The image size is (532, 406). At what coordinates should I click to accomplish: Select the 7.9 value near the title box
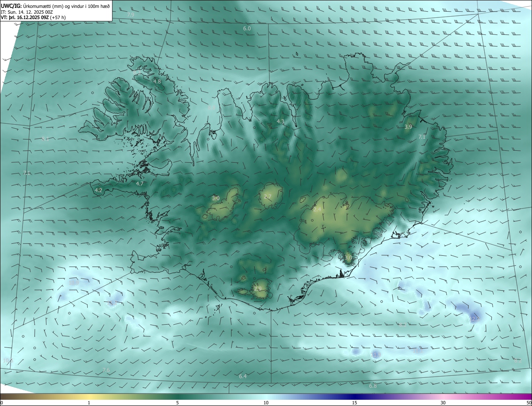click(x=131, y=15)
